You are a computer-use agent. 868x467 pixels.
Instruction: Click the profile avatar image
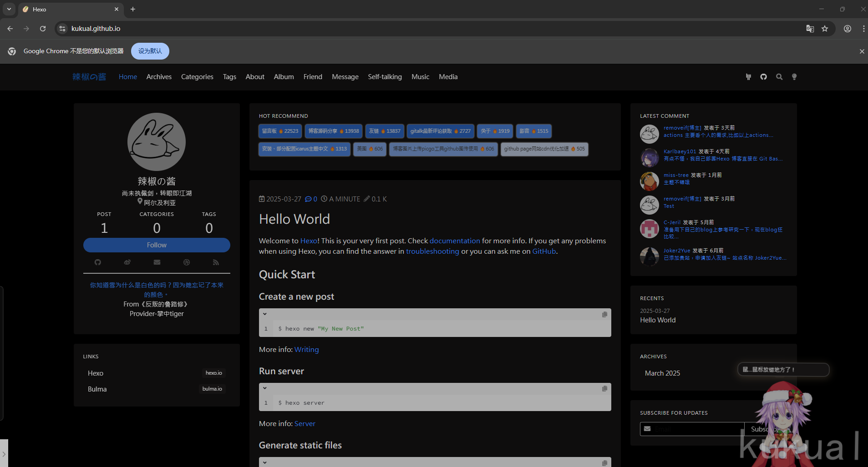coord(157,142)
